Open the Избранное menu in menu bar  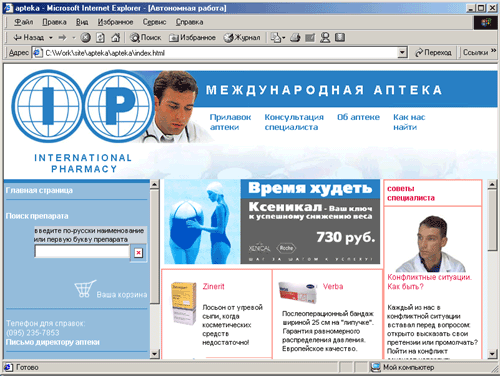coord(115,22)
